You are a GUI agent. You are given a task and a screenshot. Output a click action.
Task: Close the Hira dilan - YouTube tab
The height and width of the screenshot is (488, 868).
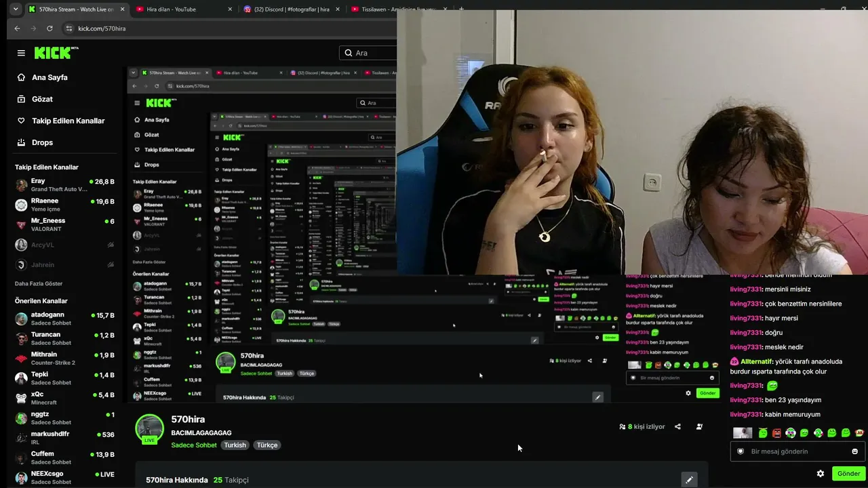(x=230, y=9)
